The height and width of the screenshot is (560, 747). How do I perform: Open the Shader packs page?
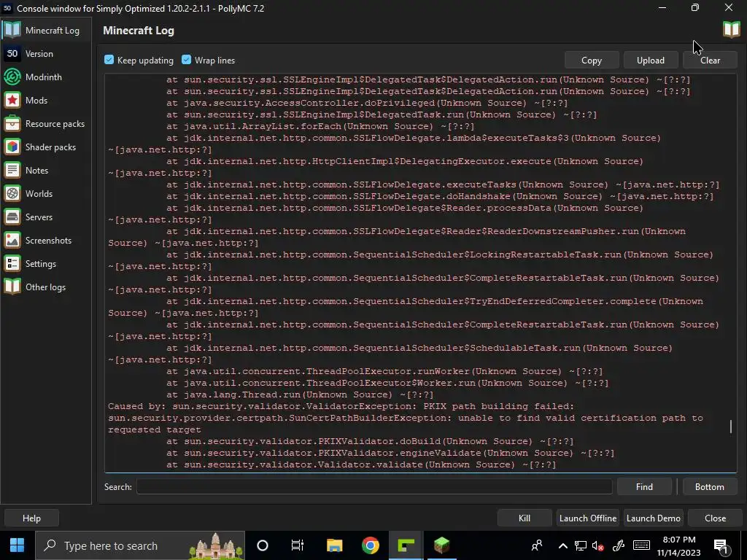(46, 147)
